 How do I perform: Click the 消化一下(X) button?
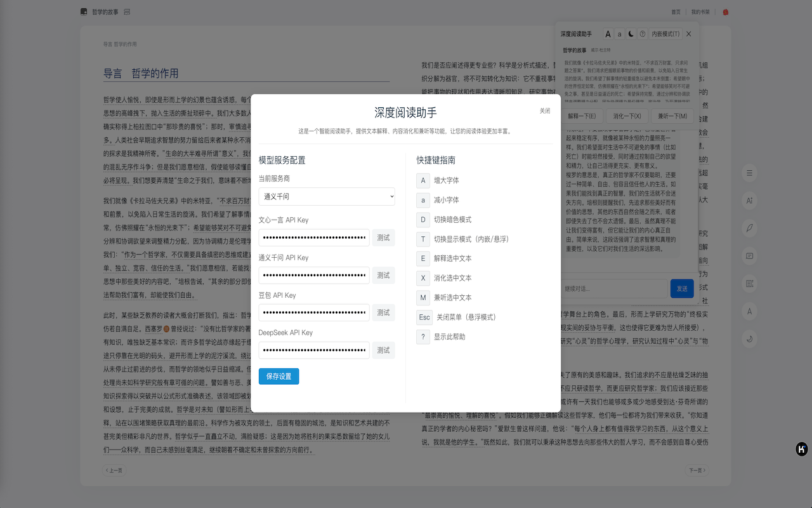627,116
